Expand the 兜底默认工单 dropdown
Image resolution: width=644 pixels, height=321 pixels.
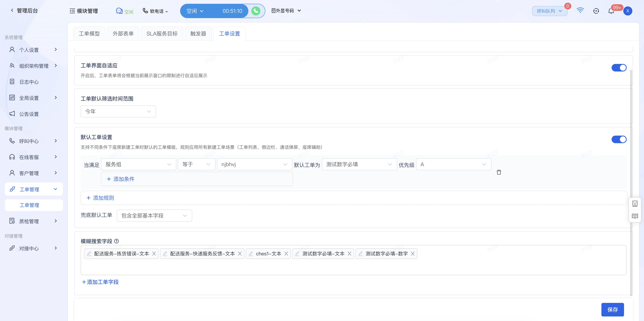[x=154, y=216]
